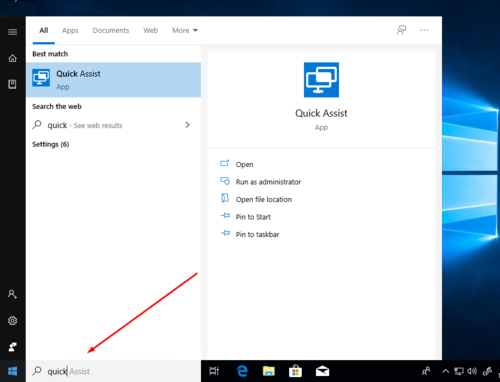This screenshot has height=382, width=500.
Task: Click the Pin to Start pin icon
Action: pos(225,216)
